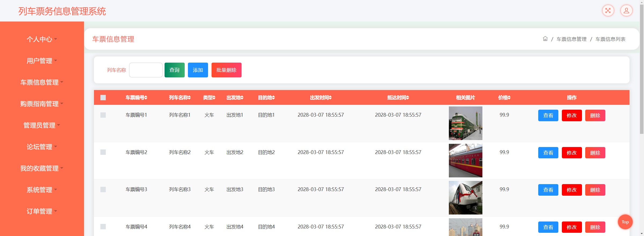This screenshot has height=236, width=644.
Task: Click the 目的地3 cell
Action: coord(266,189)
